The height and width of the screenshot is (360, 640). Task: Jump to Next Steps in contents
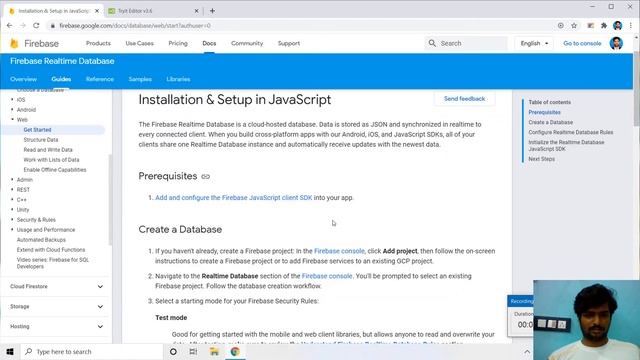click(542, 159)
